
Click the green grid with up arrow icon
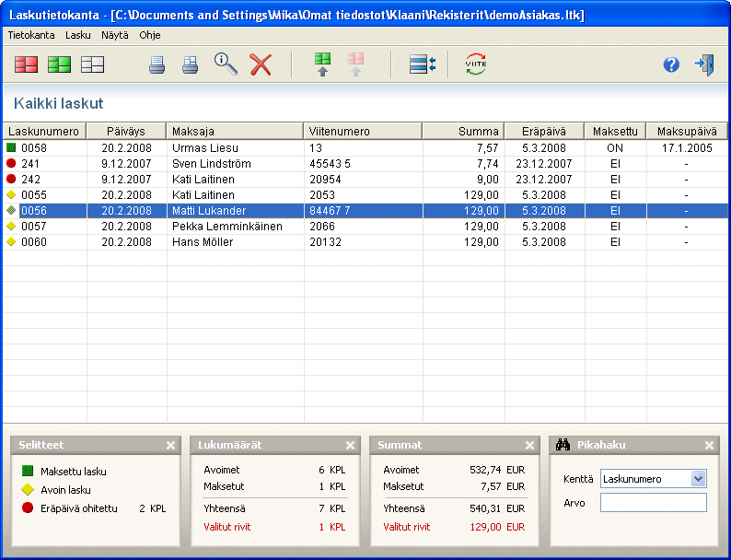pyautogui.click(x=322, y=64)
